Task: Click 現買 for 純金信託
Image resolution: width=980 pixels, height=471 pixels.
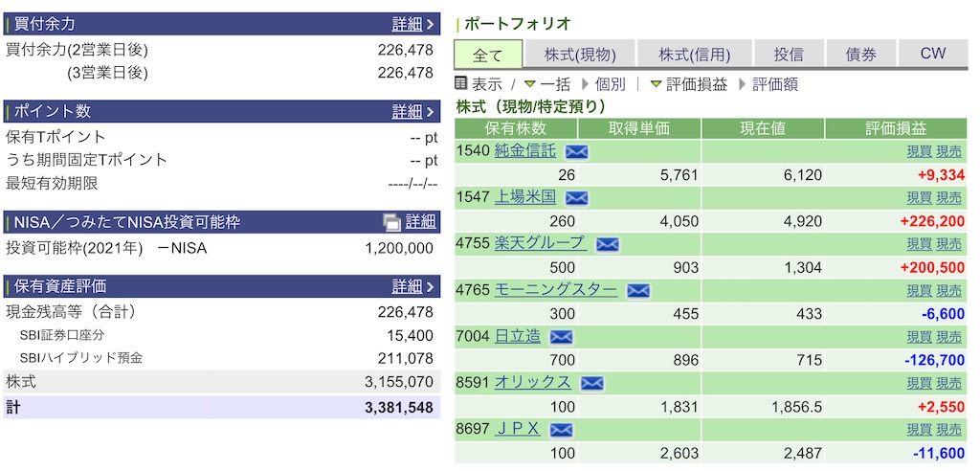Action: coord(919,152)
